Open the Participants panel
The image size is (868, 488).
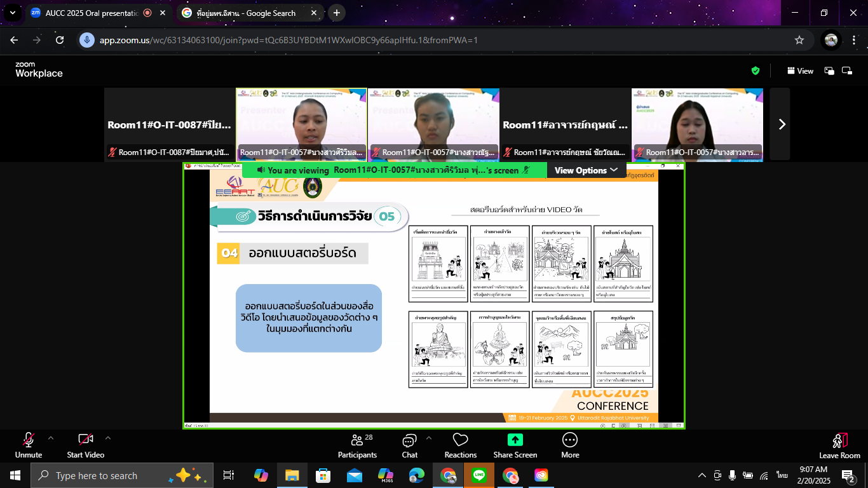pyautogui.click(x=357, y=445)
